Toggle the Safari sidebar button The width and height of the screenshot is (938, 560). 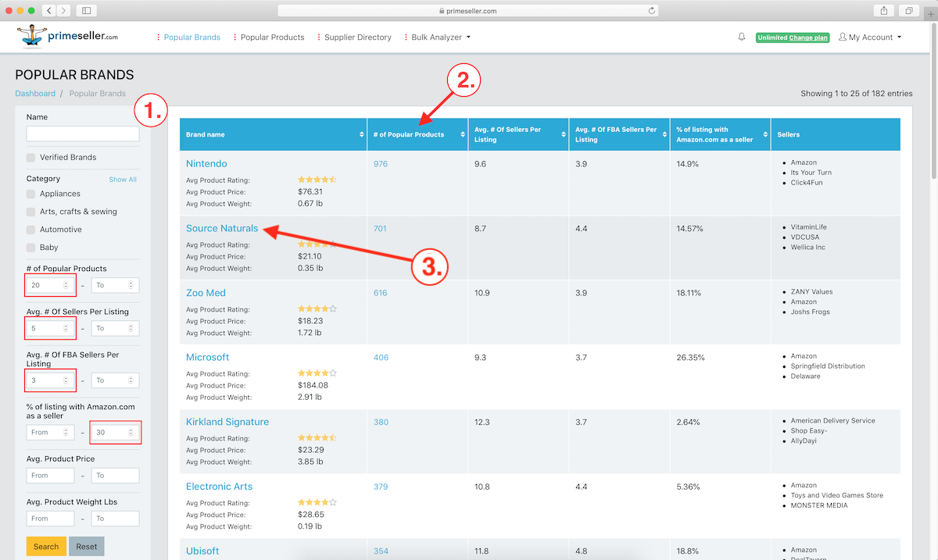pos(85,10)
